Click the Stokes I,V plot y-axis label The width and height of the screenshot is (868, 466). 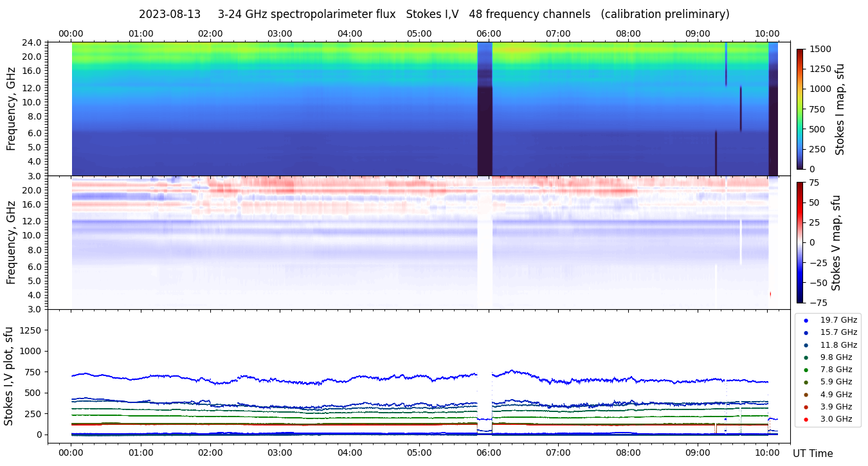pos(9,376)
